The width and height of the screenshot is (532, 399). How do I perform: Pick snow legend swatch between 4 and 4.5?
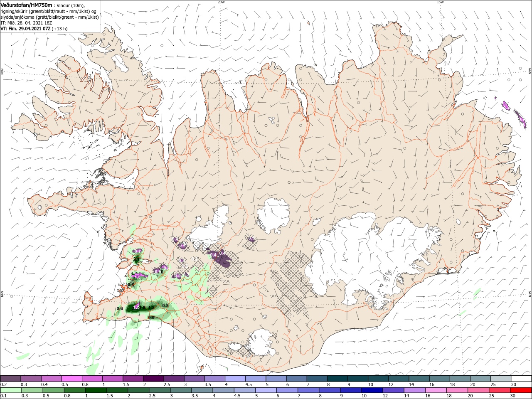[x=235, y=379]
